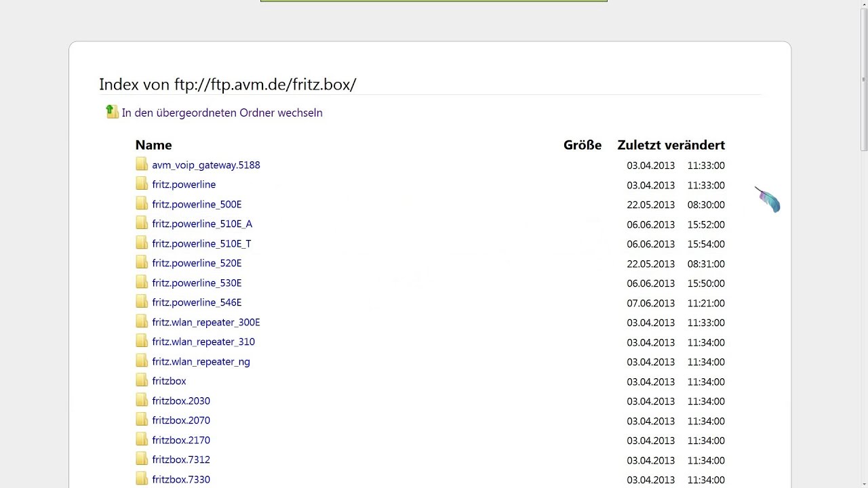Click time 15:52:00 in fritz.powerline_510E_A row
This screenshot has height=488, width=868.
pos(706,224)
